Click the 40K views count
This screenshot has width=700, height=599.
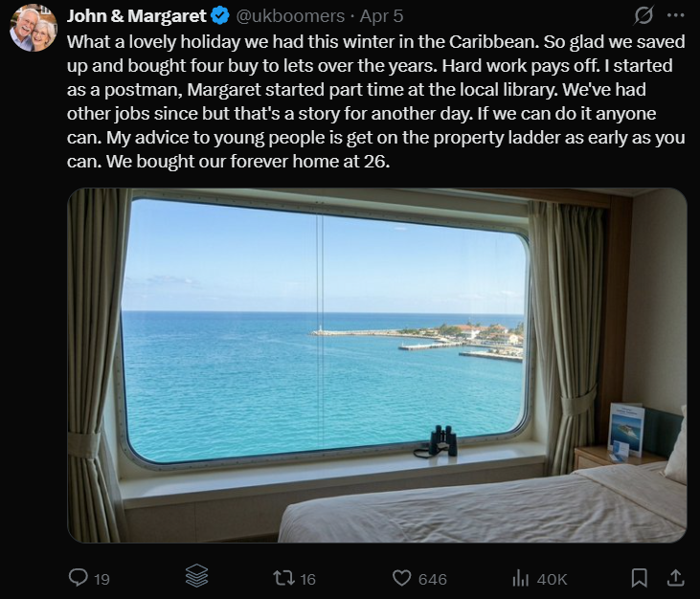552,579
